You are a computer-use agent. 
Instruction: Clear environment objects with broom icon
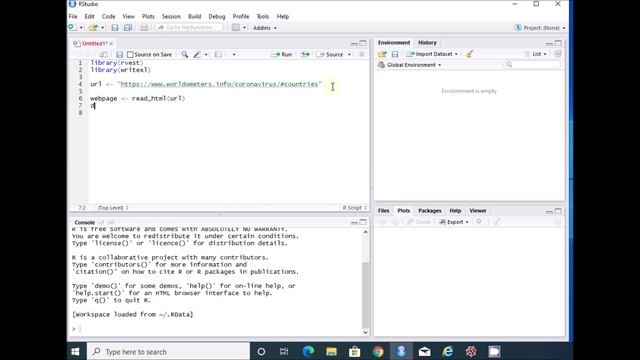click(x=469, y=54)
